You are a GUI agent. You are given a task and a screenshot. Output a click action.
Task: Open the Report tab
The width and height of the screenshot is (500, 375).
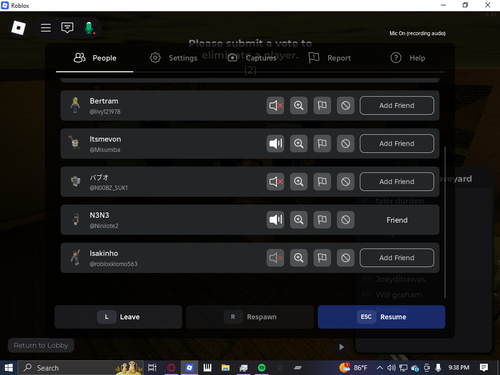tap(329, 58)
